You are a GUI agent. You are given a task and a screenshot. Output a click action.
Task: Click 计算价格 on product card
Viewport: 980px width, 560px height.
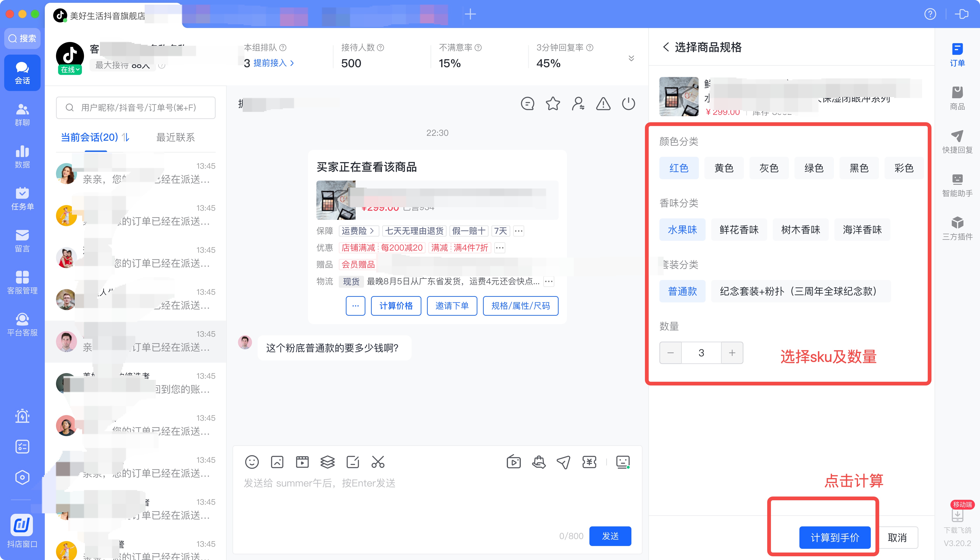coord(396,306)
